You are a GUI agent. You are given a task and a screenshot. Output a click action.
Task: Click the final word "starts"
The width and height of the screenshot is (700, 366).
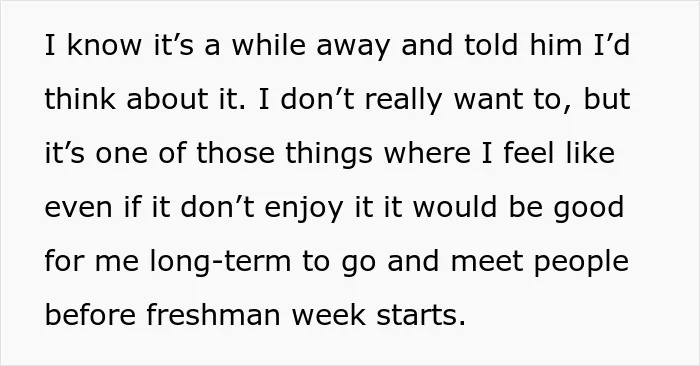[416, 316]
